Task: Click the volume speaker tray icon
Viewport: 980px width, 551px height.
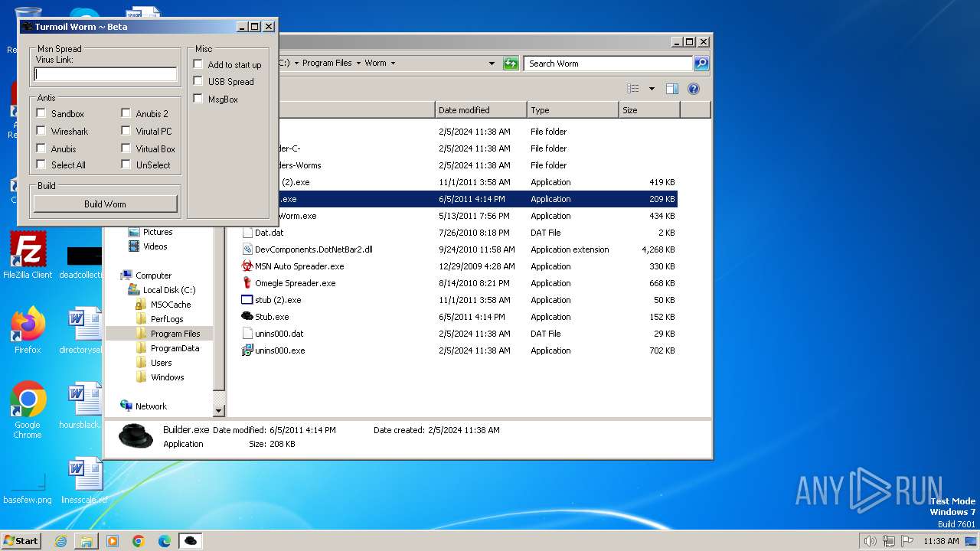Action: (x=870, y=541)
